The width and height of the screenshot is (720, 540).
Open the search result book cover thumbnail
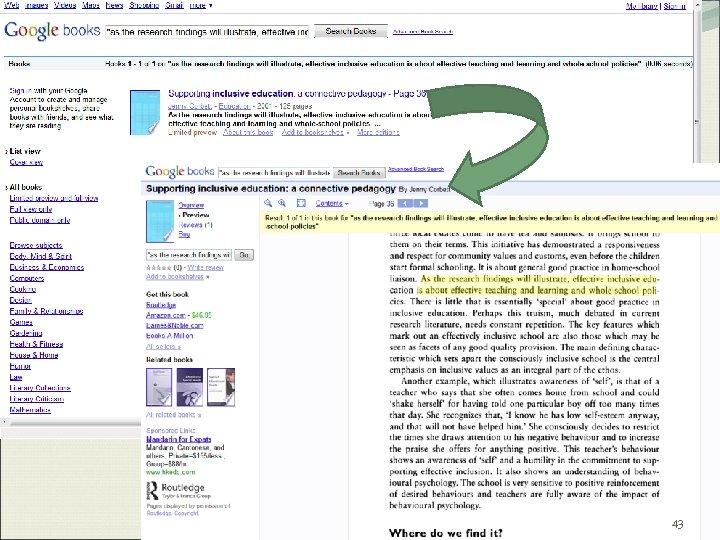pos(145,112)
